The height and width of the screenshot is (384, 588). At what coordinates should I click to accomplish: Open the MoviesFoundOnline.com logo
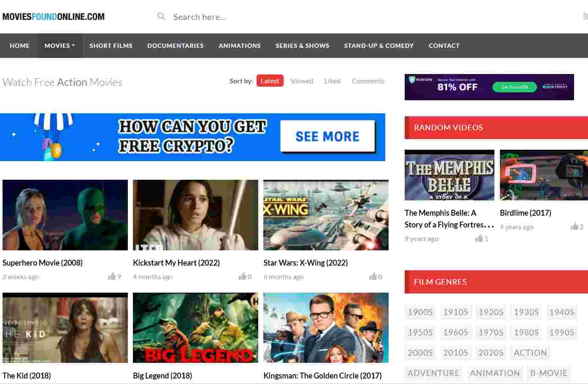click(x=53, y=17)
